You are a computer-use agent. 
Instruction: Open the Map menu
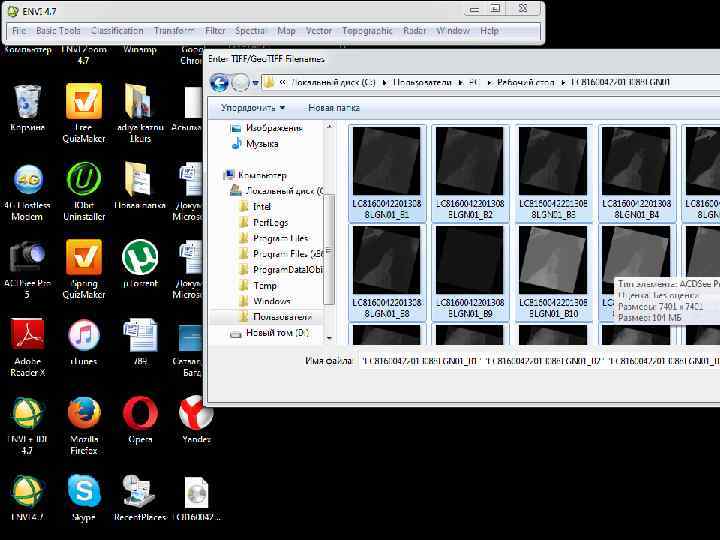[286, 31]
